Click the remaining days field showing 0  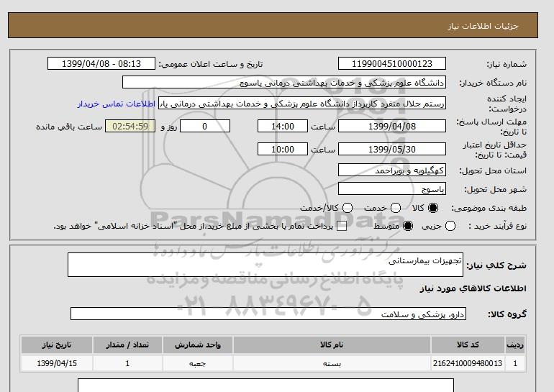205,126
